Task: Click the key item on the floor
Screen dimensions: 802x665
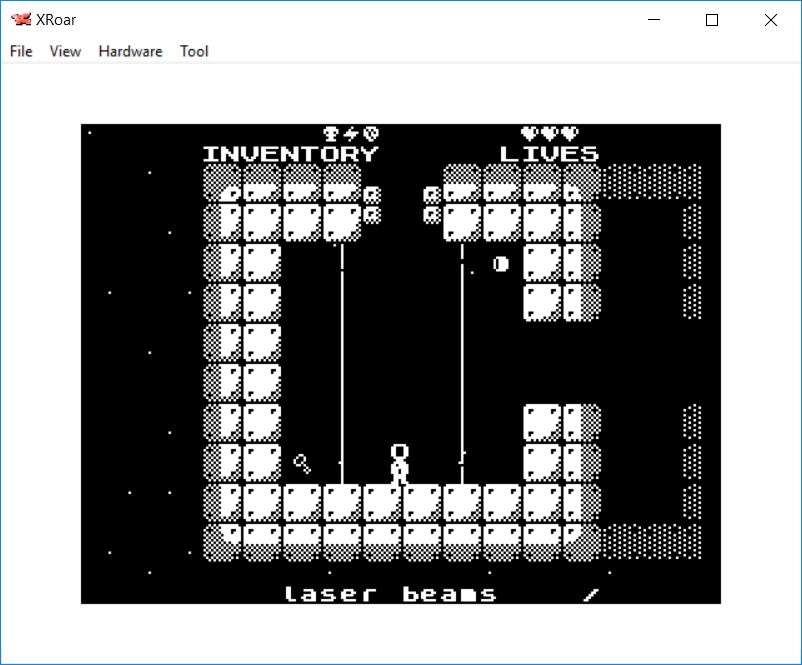Action: point(302,463)
